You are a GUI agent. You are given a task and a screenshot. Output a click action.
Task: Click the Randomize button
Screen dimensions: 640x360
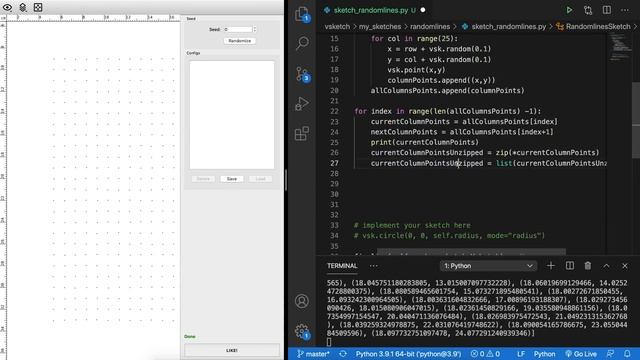[x=240, y=41]
